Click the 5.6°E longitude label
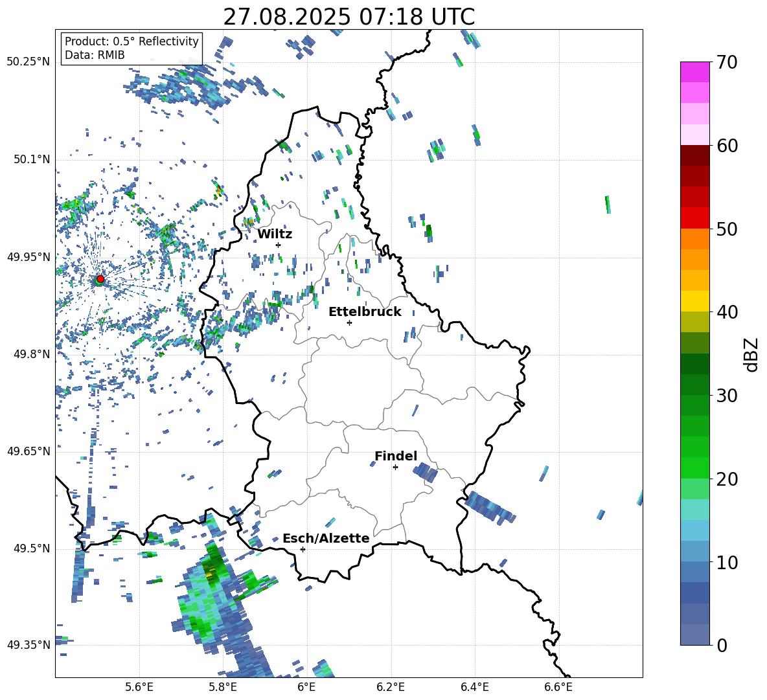 click(x=139, y=687)
